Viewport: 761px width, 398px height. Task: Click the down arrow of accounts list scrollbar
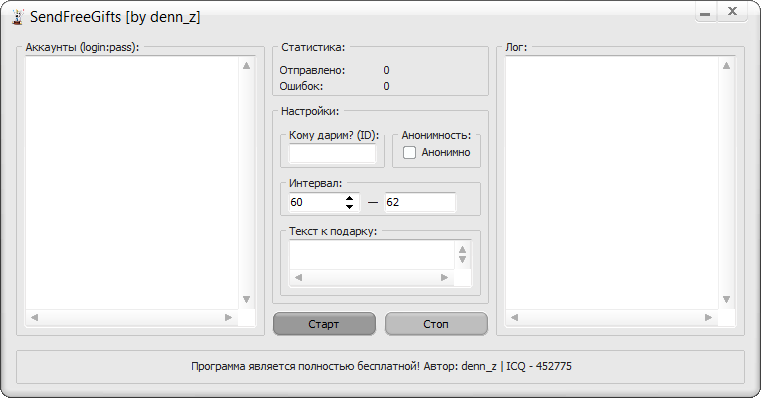[247, 299]
